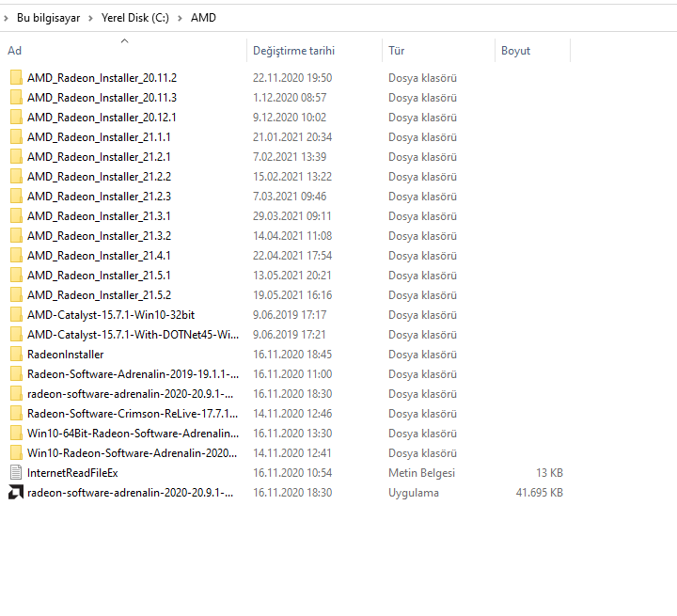Click folder icon of AMD_Radeon_Installer_21.4.1
Image resolution: width=677 pixels, height=616 pixels.
[x=16, y=256]
